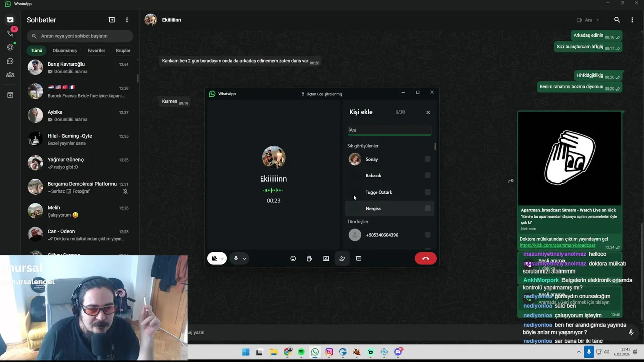The height and width of the screenshot is (362, 644).
Task: Switch to the Favoriler filter
Action: [96, 50]
